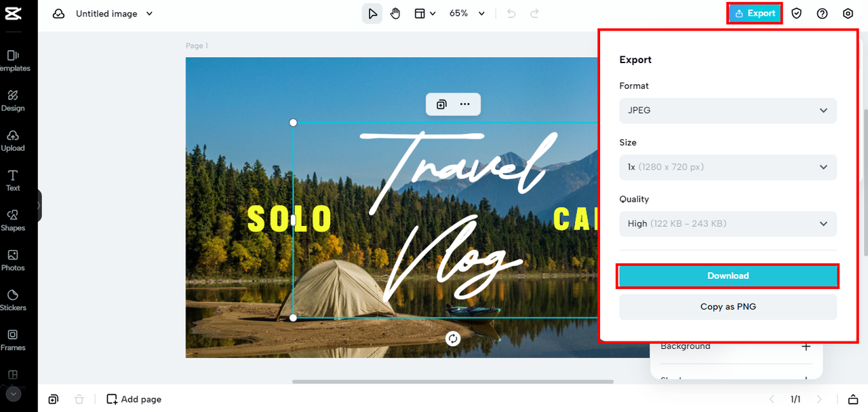Open the Stickers sidebar panel
868x412 pixels.
click(x=13, y=300)
